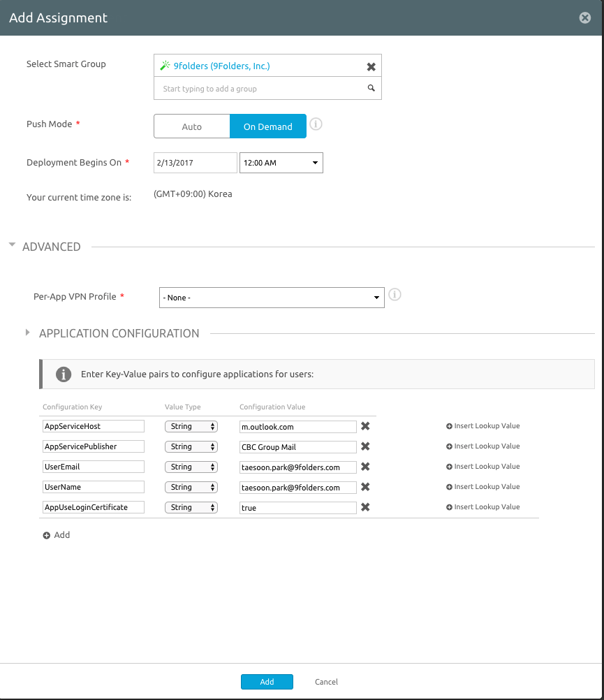Insert Lookup Value for the UserName row
The height and width of the screenshot is (700, 604).
(483, 487)
